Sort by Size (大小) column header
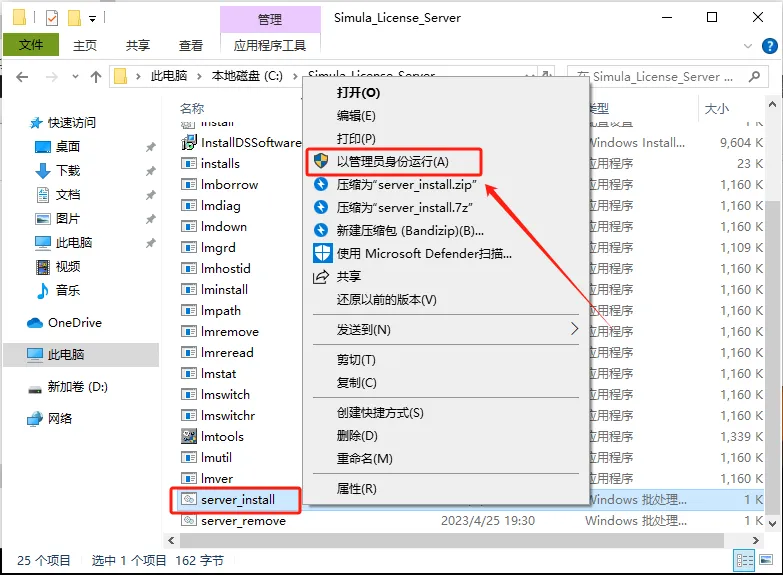 [x=717, y=108]
